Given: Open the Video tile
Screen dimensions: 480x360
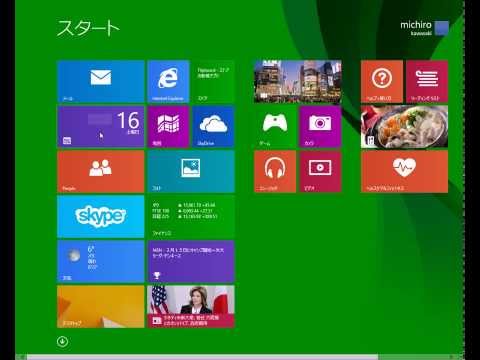Looking at the screenshot, I should coord(320,171).
